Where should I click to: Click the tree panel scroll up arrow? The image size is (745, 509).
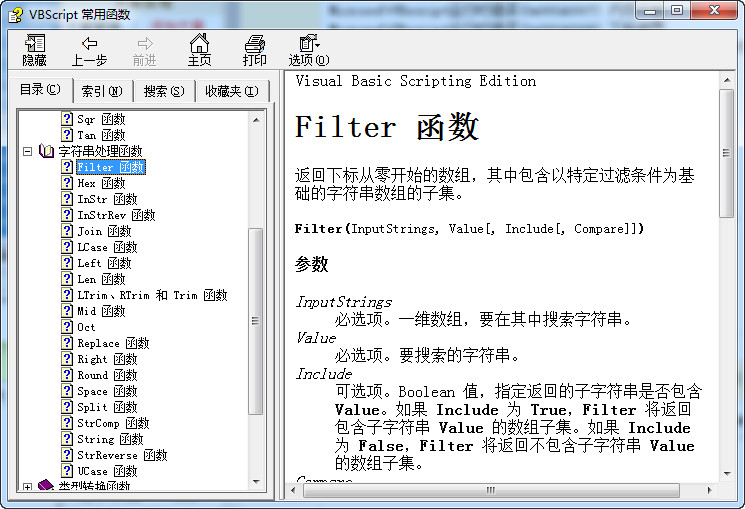[256, 120]
